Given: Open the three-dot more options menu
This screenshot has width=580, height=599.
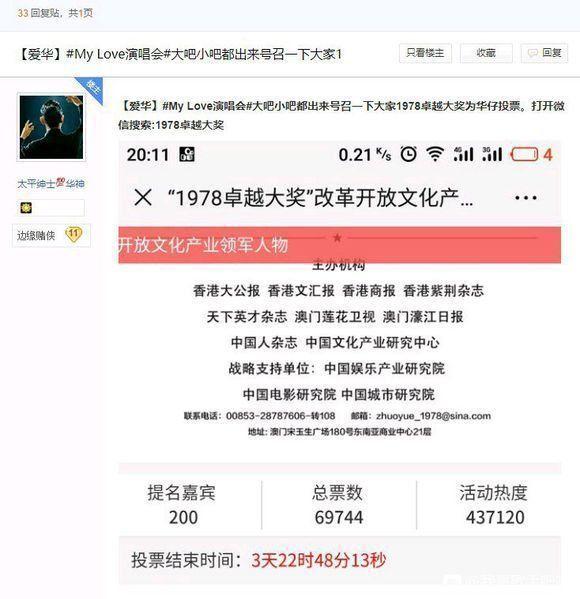Looking at the screenshot, I should click(526, 198).
